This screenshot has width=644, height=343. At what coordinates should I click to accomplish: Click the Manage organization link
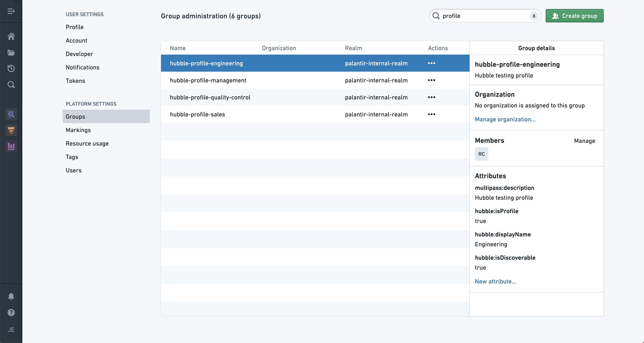[x=505, y=119]
